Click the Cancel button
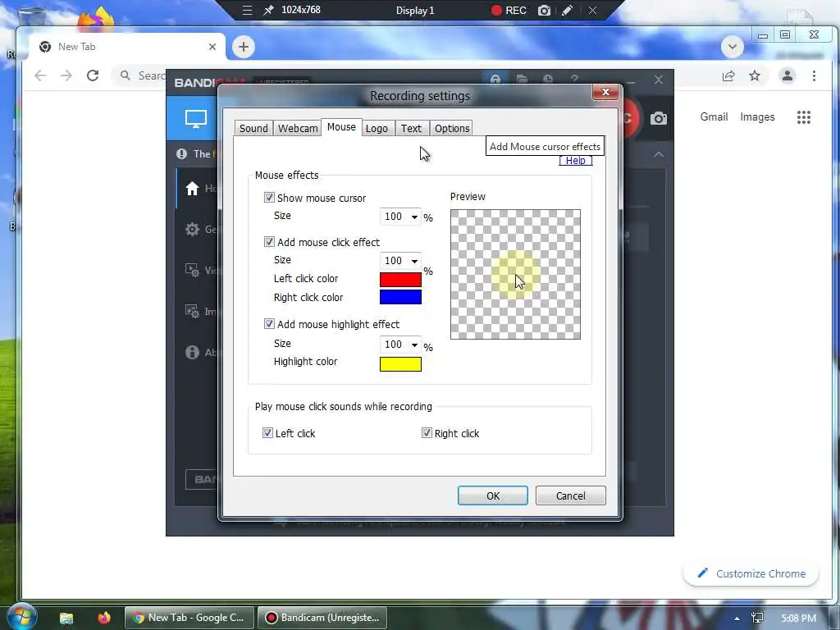The width and height of the screenshot is (840, 630). [x=571, y=495]
